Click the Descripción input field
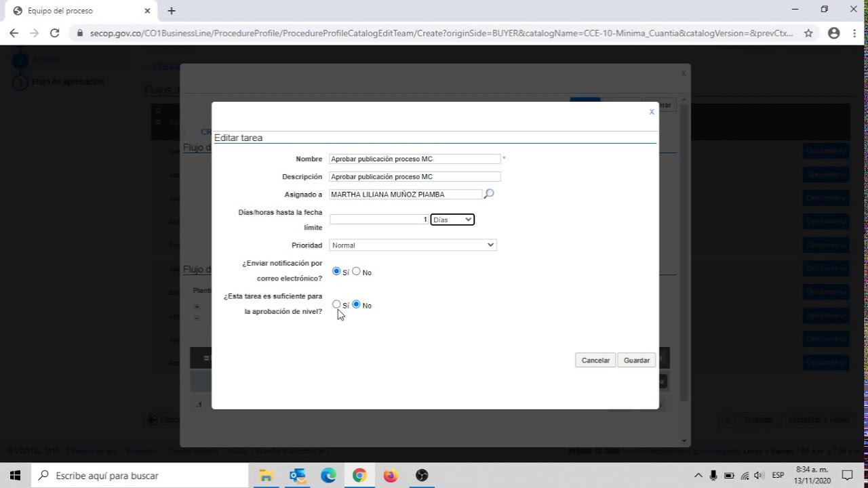868x488 pixels. [x=415, y=176]
